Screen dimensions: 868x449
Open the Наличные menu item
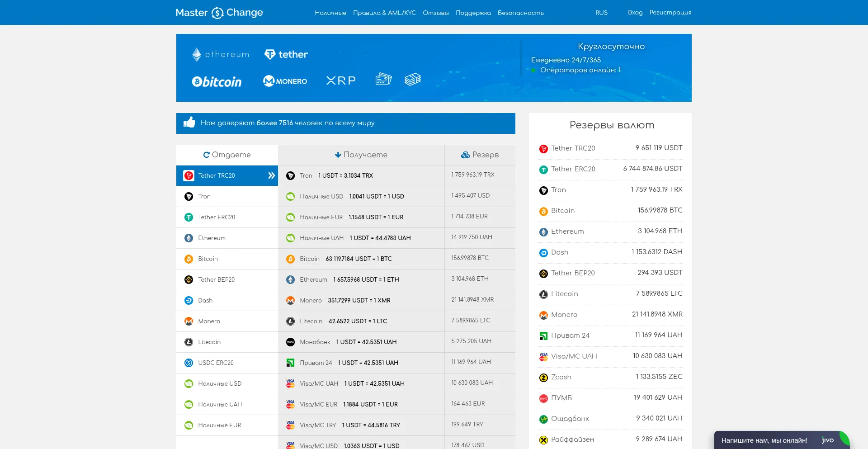tap(330, 13)
